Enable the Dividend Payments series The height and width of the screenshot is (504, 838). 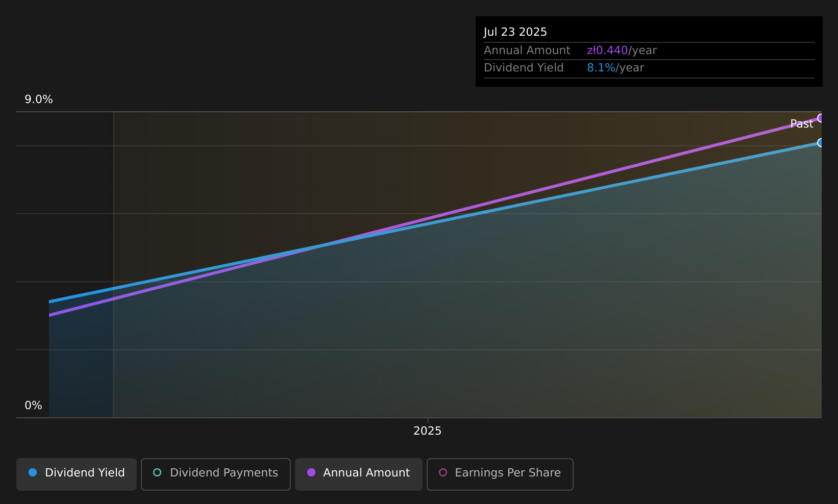click(216, 474)
